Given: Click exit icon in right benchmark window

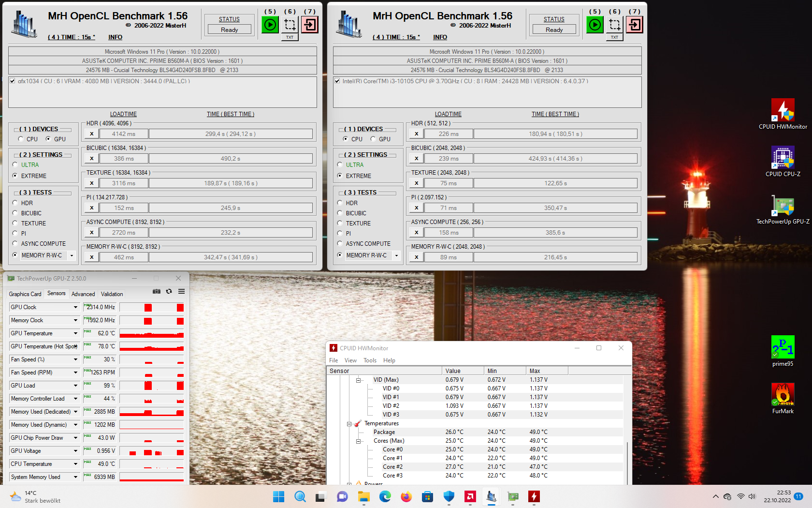Looking at the screenshot, I should [635, 25].
